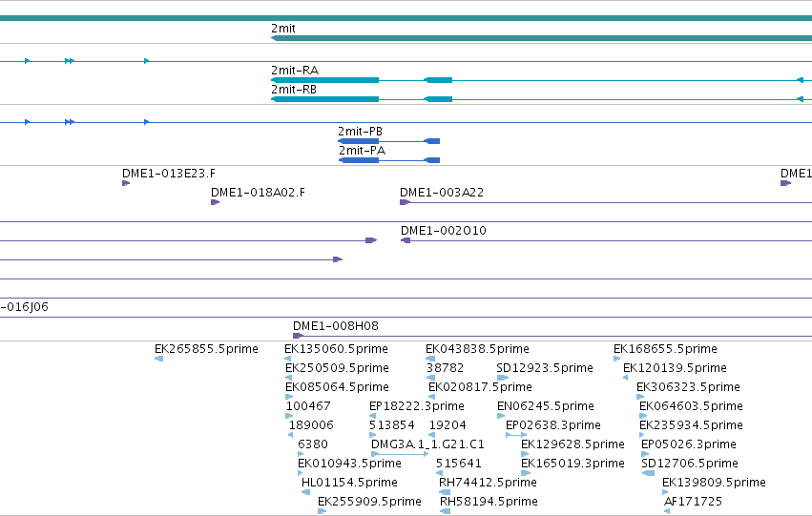812x516 pixels.
Task: Select DME1-018A02.F clone label
Action: click(x=258, y=193)
